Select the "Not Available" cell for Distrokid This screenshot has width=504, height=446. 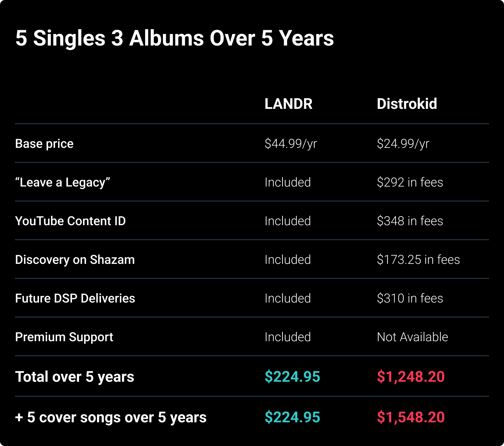click(412, 337)
